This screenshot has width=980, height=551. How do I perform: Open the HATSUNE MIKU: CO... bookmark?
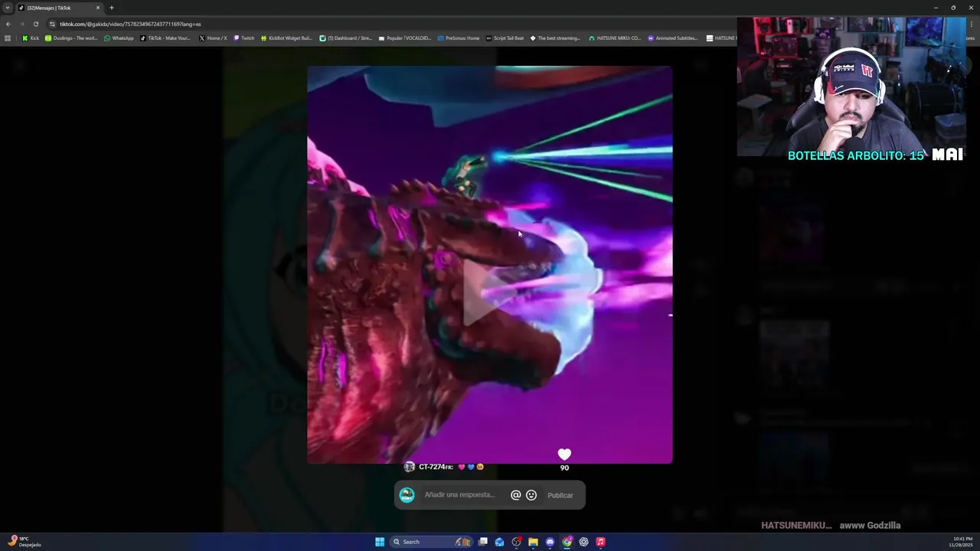pyautogui.click(x=615, y=38)
